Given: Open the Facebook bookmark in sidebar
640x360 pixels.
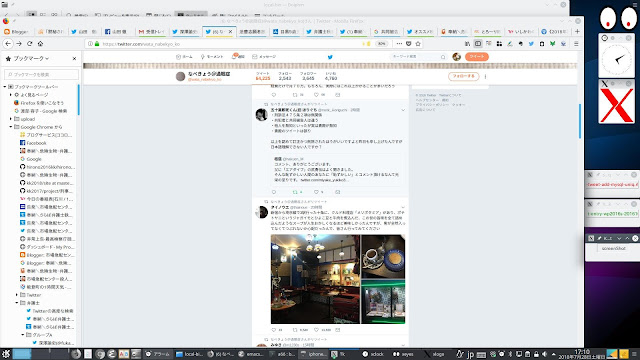Looking at the screenshot, I should [x=33, y=143].
